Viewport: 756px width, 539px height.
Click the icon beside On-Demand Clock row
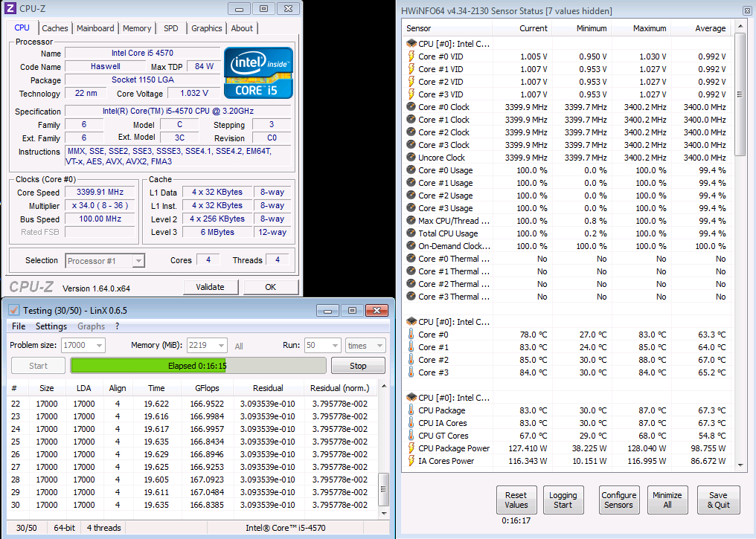click(411, 245)
